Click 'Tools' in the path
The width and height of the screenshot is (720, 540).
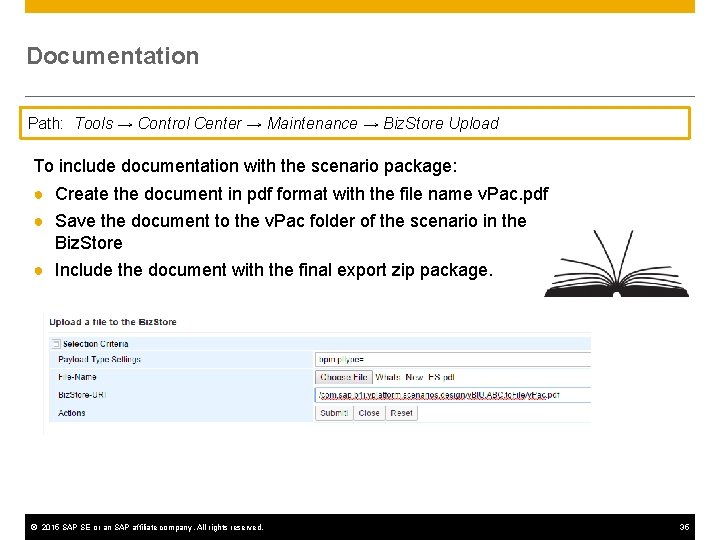coord(94,123)
